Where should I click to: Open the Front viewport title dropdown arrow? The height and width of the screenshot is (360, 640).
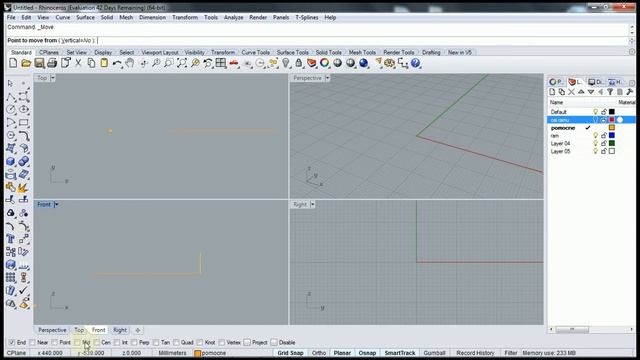click(56, 204)
